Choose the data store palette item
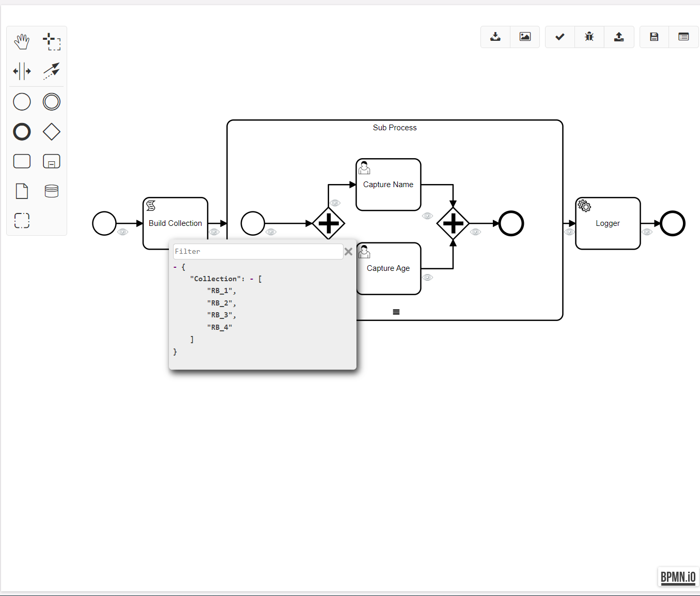Image resolution: width=700 pixels, height=596 pixels. (52, 191)
